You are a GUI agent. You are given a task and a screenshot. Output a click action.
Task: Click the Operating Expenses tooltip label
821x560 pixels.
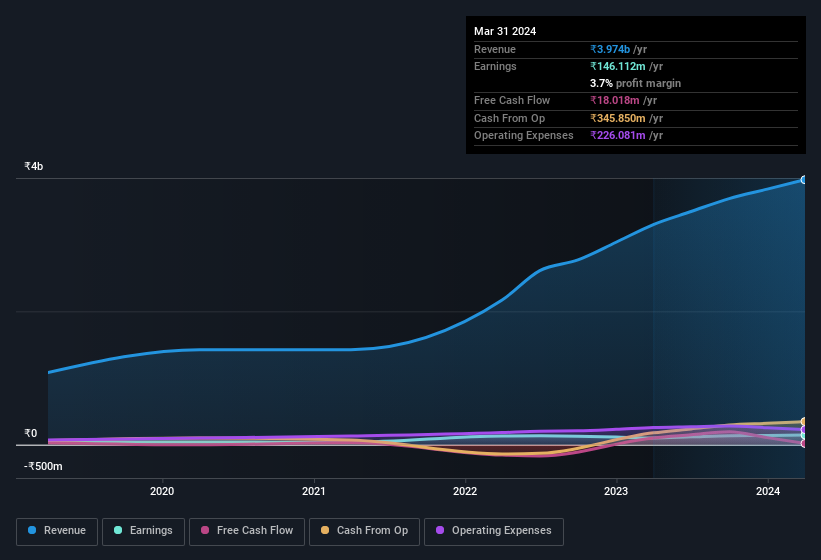(524, 136)
